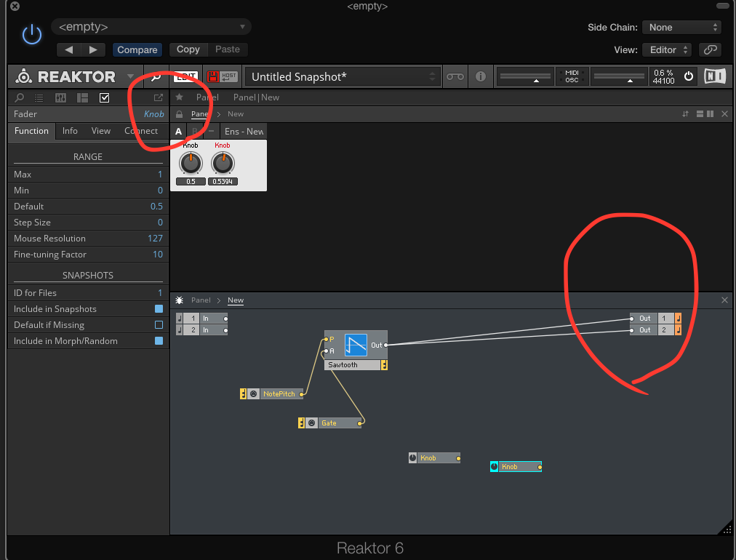
Task: Toggle the EDIT mode button
Action: (x=185, y=76)
